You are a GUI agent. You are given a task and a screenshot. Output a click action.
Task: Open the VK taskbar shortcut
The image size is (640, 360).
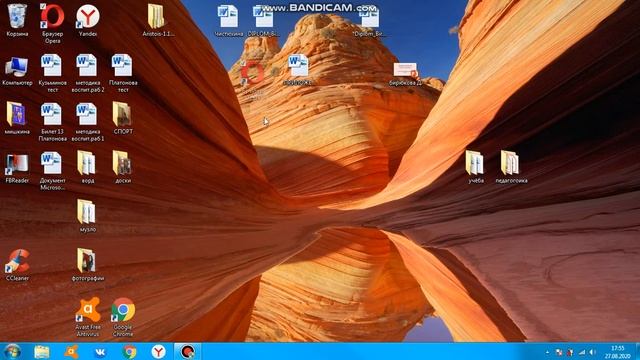tap(100, 351)
